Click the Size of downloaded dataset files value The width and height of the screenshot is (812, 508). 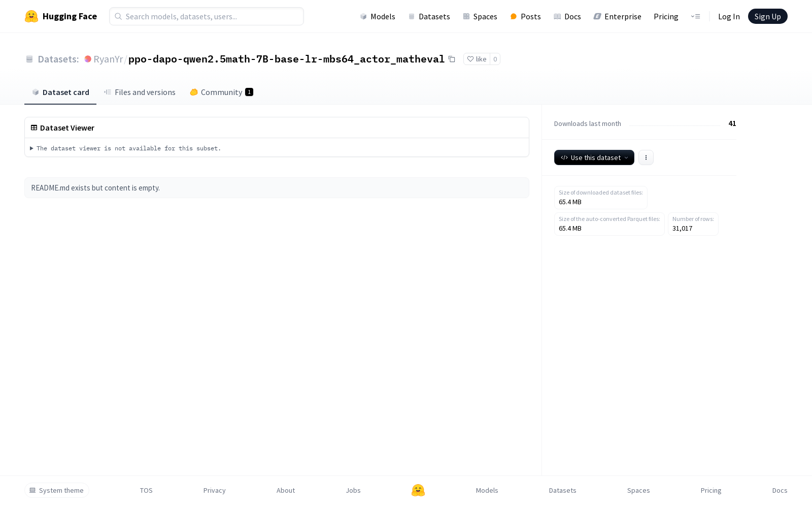pos(570,202)
